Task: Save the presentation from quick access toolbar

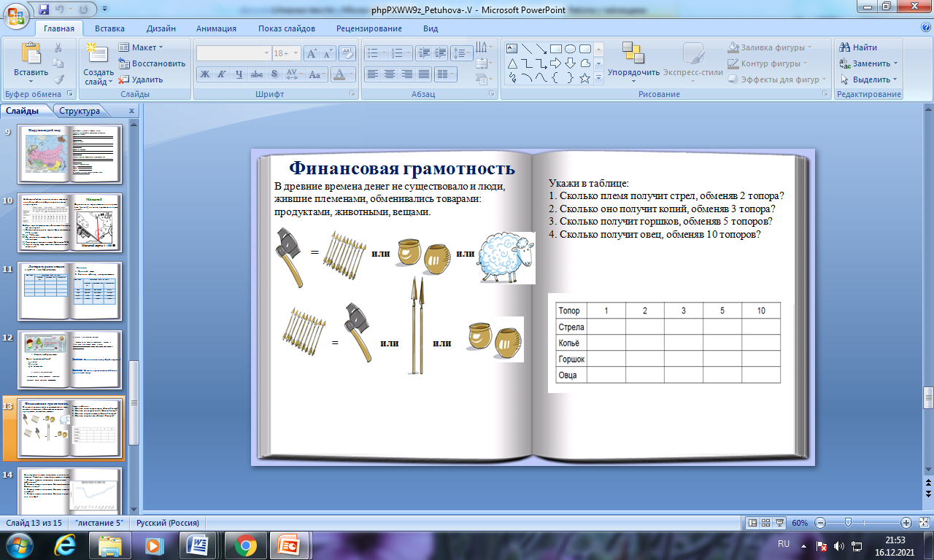Action: (44, 10)
